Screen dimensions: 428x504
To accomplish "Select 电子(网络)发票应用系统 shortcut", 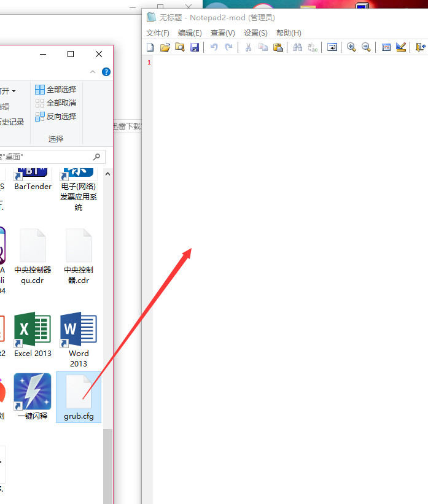I will pos(79,189).
